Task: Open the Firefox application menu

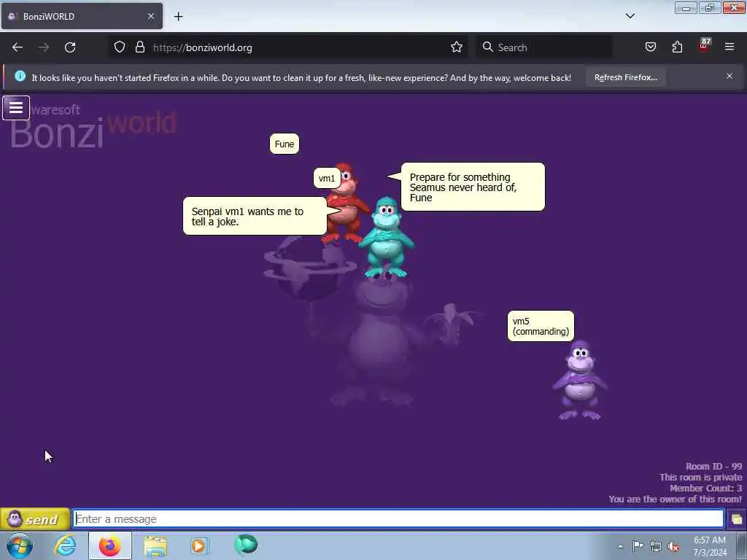Action: pyautogui.click(x=729, y=47)
